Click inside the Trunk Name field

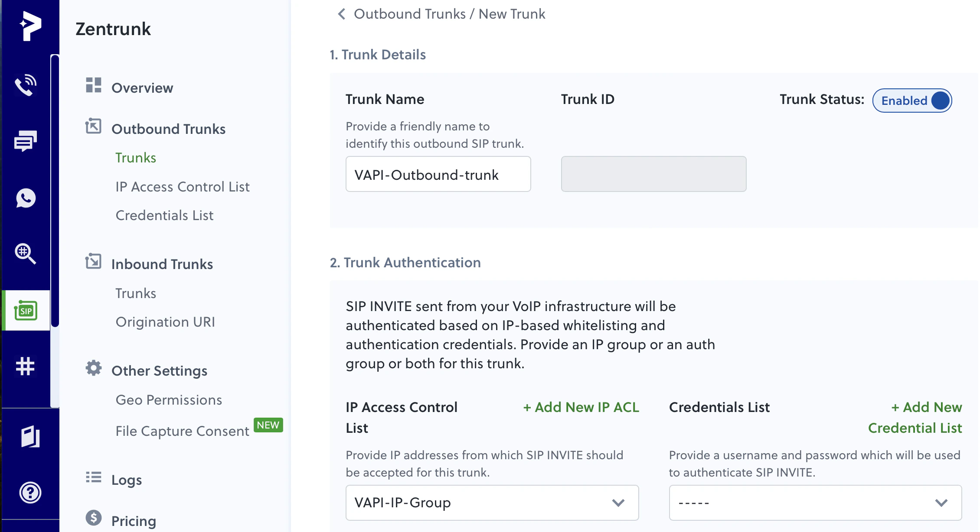tap(438, 175)
